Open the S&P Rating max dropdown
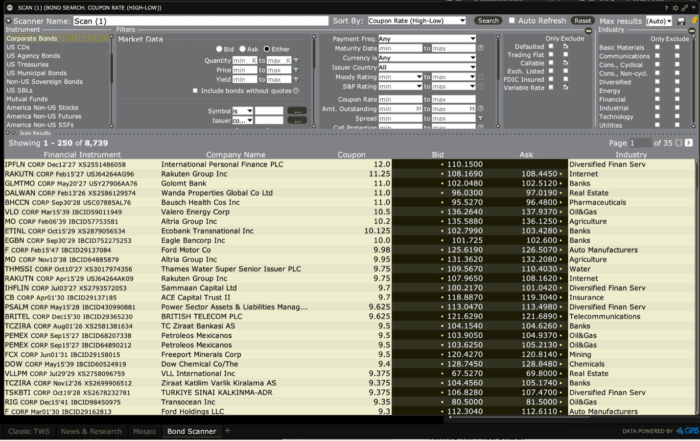The height and width of the screenshot is (441, 700). 454,86
